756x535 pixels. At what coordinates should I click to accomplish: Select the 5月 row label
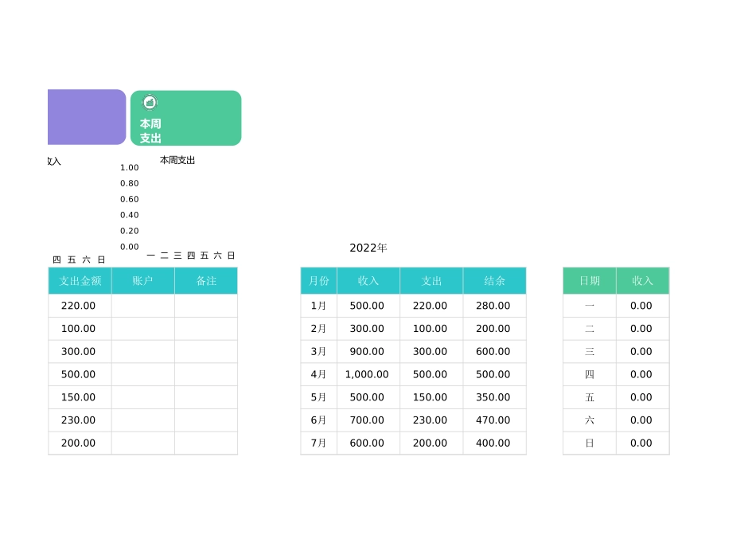tap(318, 397)
